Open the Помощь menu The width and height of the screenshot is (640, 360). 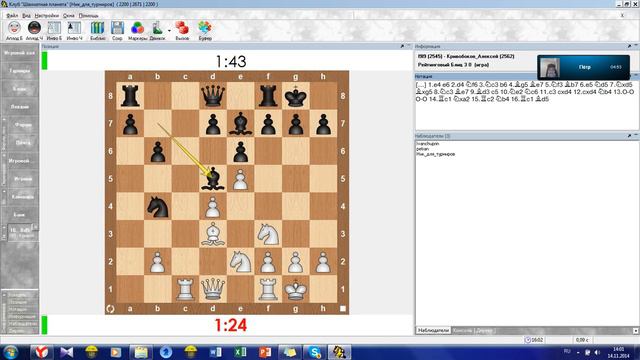[x=89, y=16]
